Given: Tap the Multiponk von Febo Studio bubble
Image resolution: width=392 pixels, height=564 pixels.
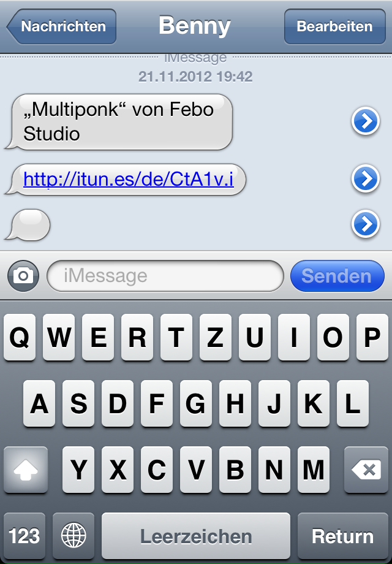Looking at the screenshot, I should click(x=119, y=122).
